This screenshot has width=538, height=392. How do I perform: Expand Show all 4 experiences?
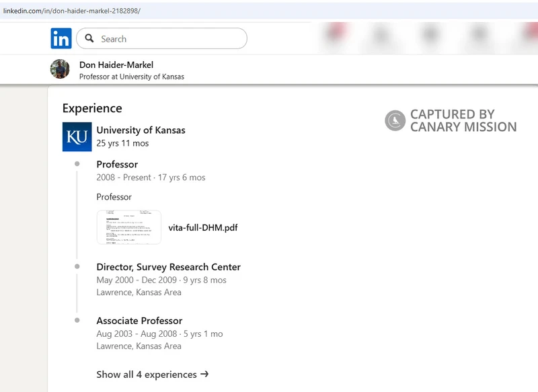point(147,375)
